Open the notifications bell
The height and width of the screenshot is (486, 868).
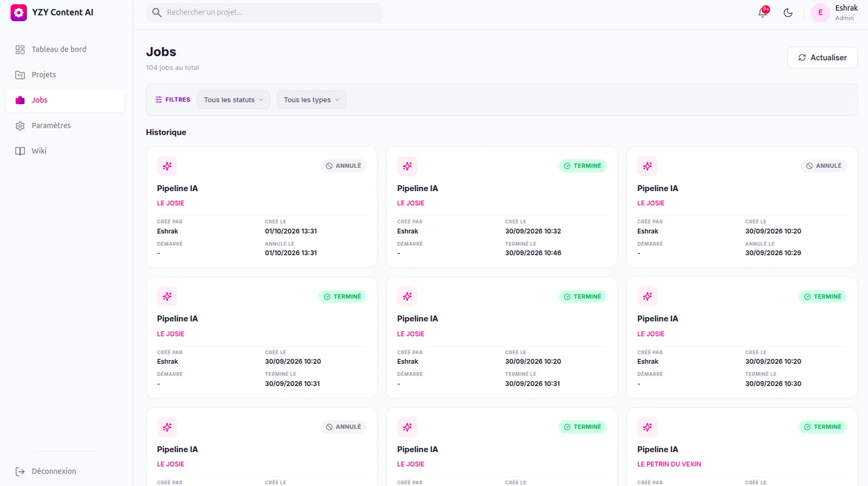[763, 12]
